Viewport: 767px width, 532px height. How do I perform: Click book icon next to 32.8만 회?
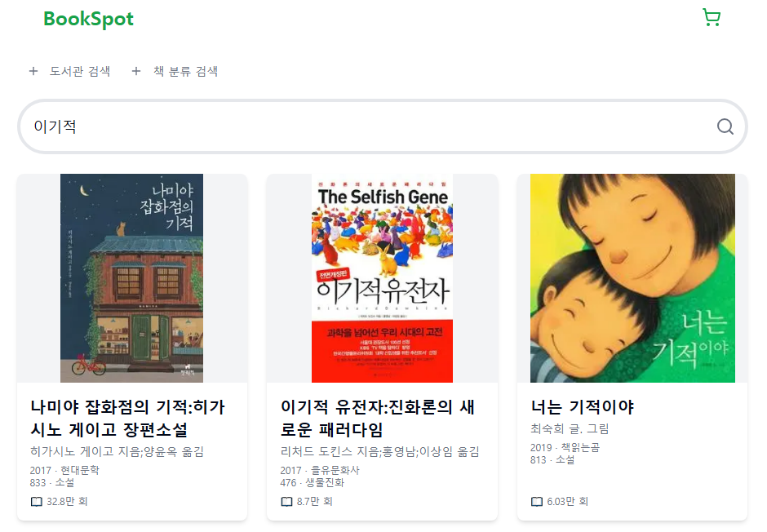37,502
